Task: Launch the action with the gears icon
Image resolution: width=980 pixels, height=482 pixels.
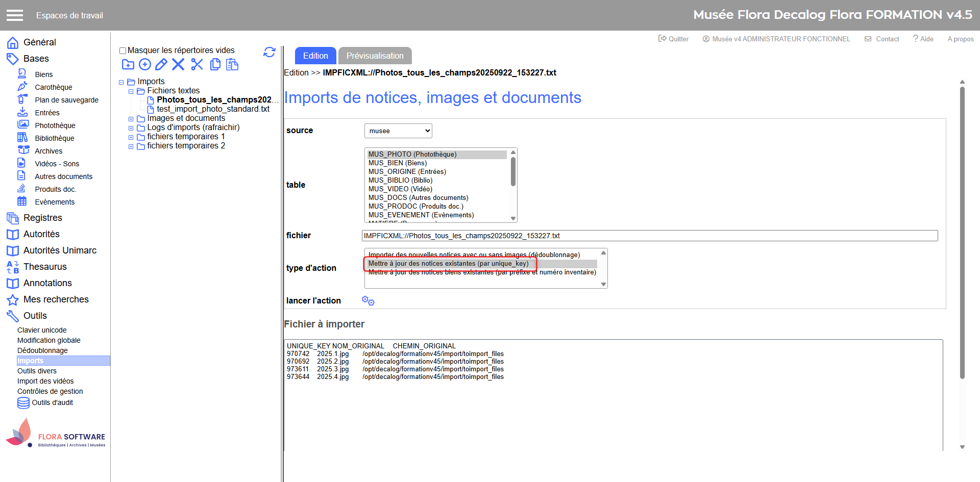Action: (368, 301)
